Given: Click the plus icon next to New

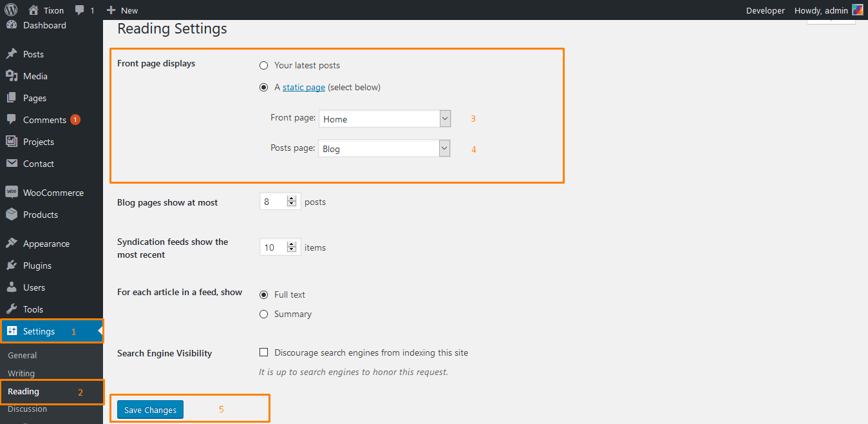Looking at the screenshot, I should 111,10.
